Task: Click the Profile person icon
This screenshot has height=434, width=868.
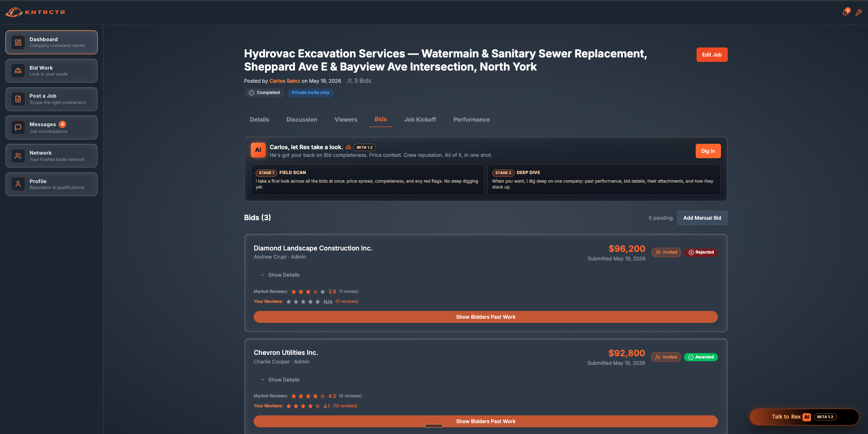Action: pyautogui.click(x=18, y=184)
